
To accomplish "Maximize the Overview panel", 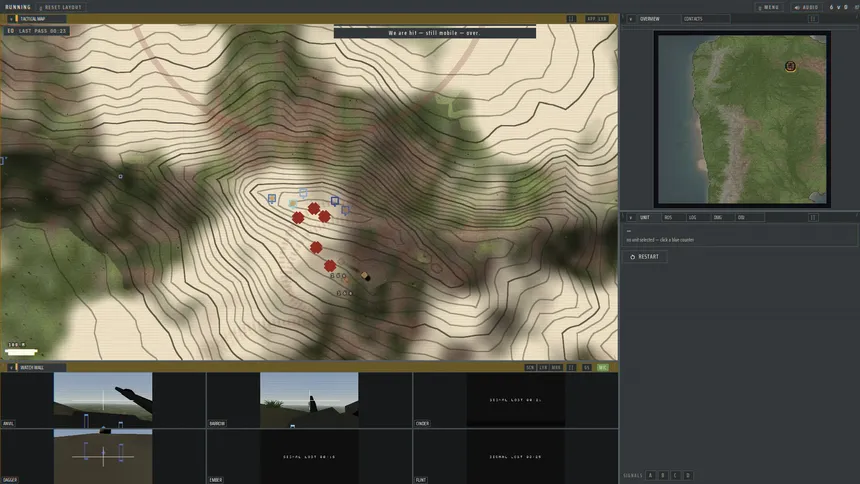I will coord(813,19).
